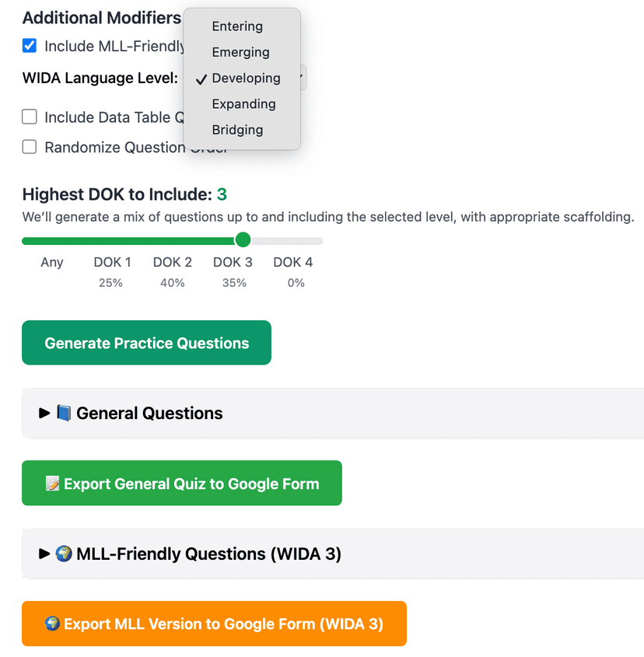Pick the checked Developing option
This screenshot has width=644, height=657.
pyautogui.click(x=246, y=78)
